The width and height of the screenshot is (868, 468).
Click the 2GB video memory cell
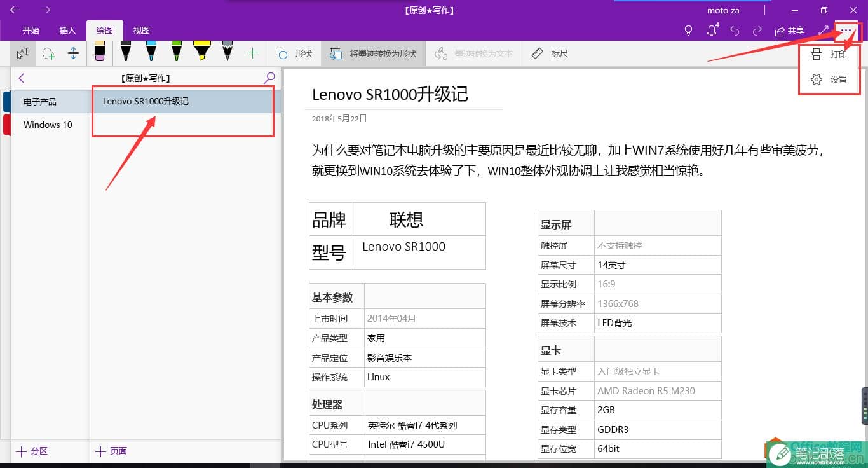[x=658, y=410]
